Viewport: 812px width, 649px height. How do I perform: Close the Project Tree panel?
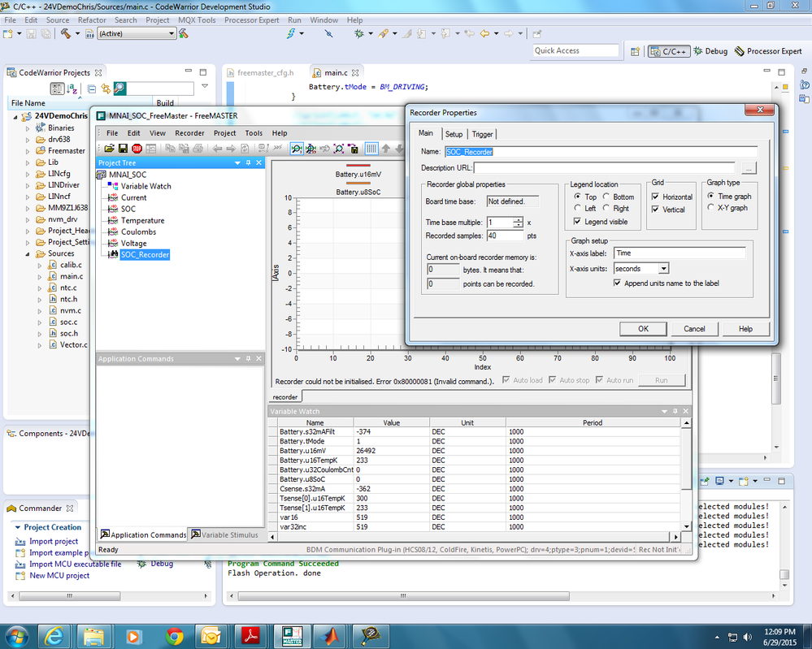259,162
